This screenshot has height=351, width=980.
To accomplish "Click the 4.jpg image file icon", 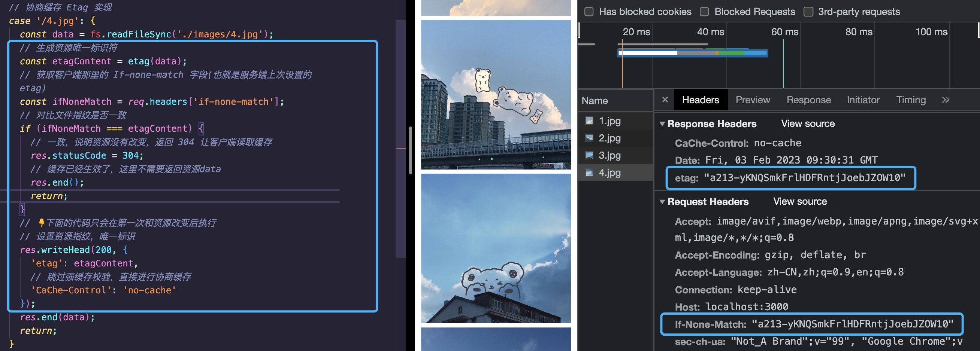I will pos(589,173).
